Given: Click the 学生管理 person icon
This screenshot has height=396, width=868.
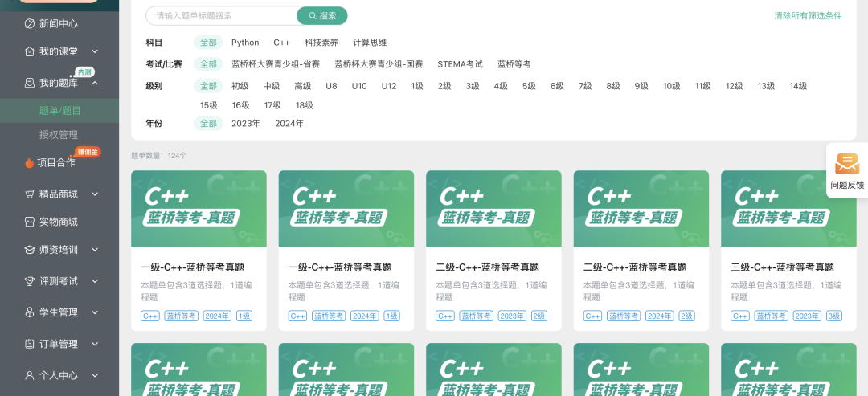Looking at the screenshot, I should click(30, 312).
